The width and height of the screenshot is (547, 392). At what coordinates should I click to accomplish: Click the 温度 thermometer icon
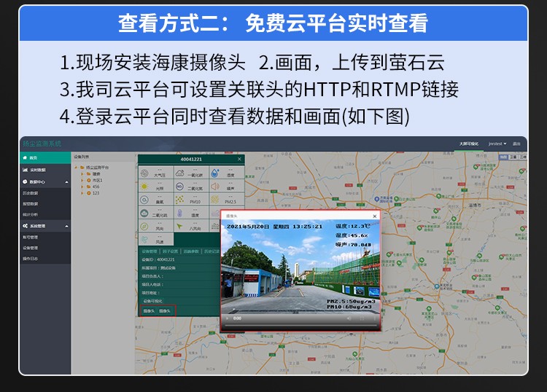180,213
